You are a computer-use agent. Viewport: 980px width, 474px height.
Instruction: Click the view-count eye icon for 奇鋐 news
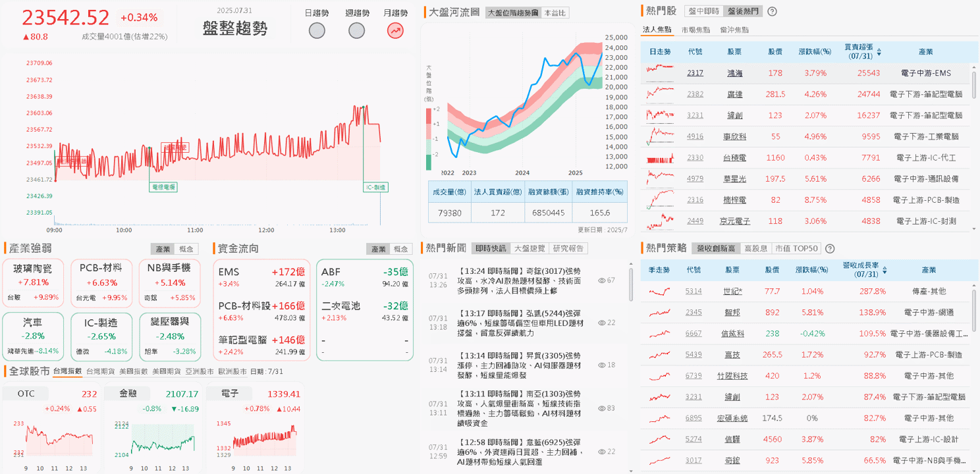tap(601, 280)
